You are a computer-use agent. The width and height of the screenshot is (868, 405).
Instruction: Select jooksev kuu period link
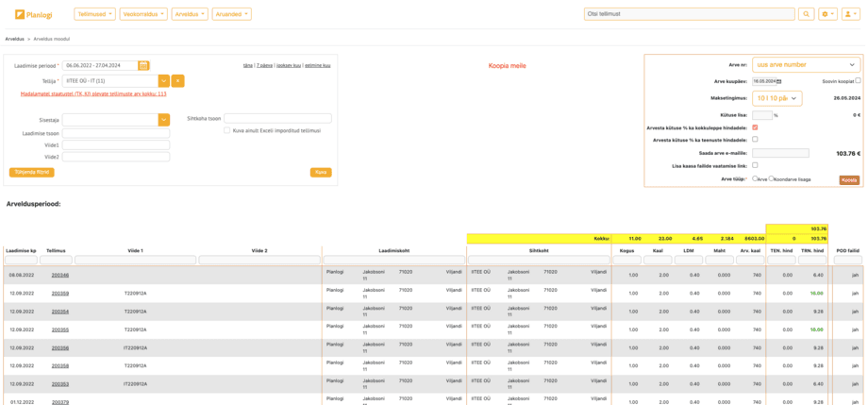[289, 65]
